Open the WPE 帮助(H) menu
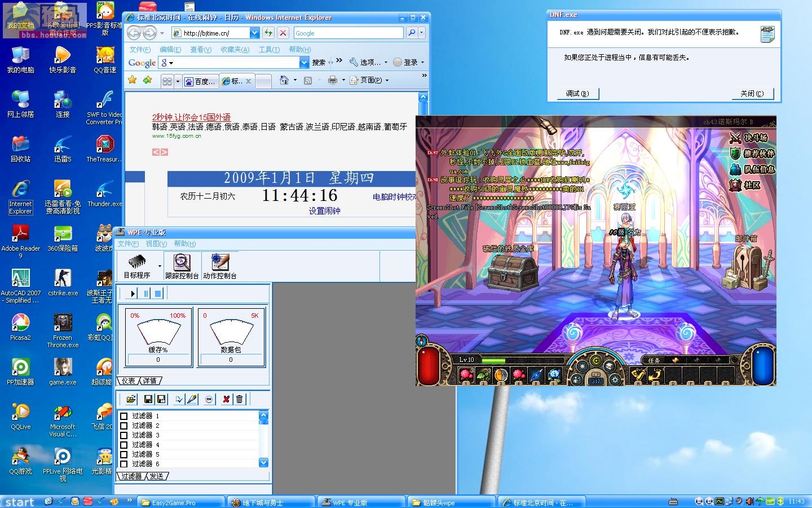 [185, 244]
